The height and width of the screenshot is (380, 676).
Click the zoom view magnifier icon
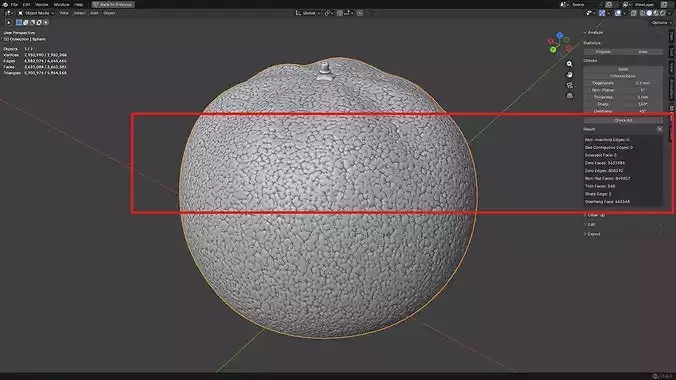pyautogui.click(x=570, y=64)
